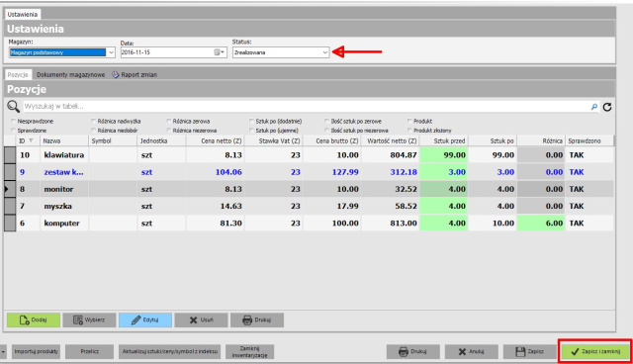
Task: Enable the Różnica niedobór checkbox
Action: (94, 131)
